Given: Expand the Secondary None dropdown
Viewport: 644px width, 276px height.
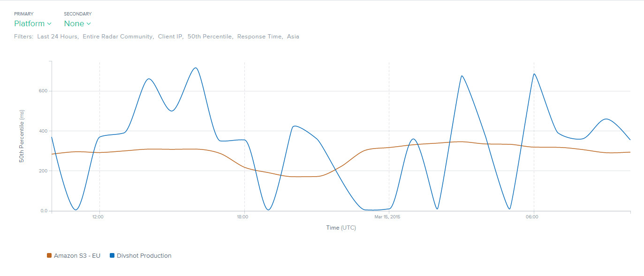Looking at the screenshot, I should pos(77,23).
